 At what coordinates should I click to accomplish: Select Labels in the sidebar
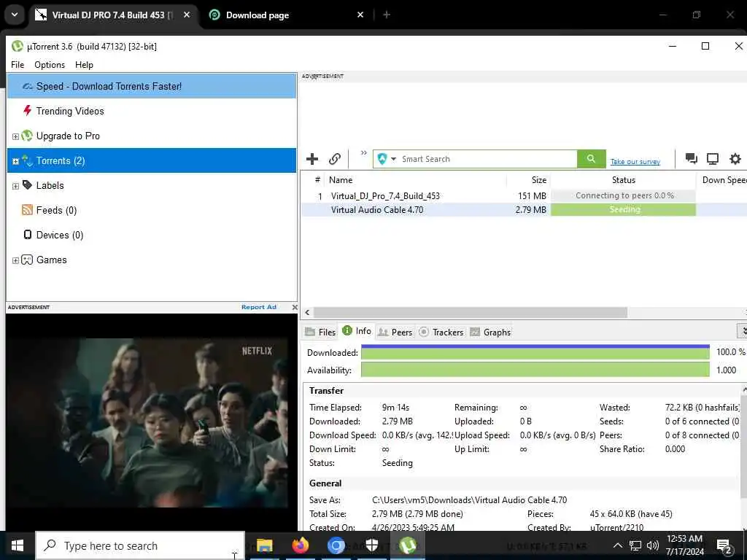click(152, 185)
